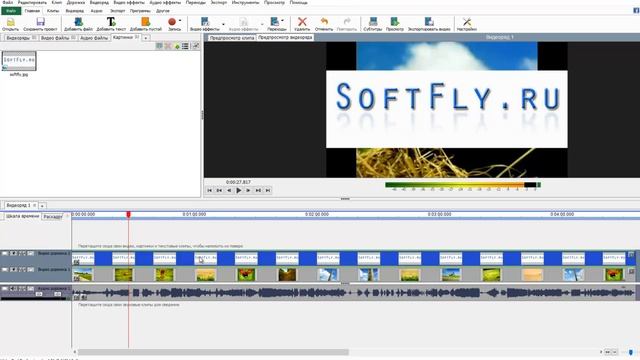Screen dimensions: 640x360
Task: Click the first view icon in bin toolbar
Action: (x=159, y=46)
